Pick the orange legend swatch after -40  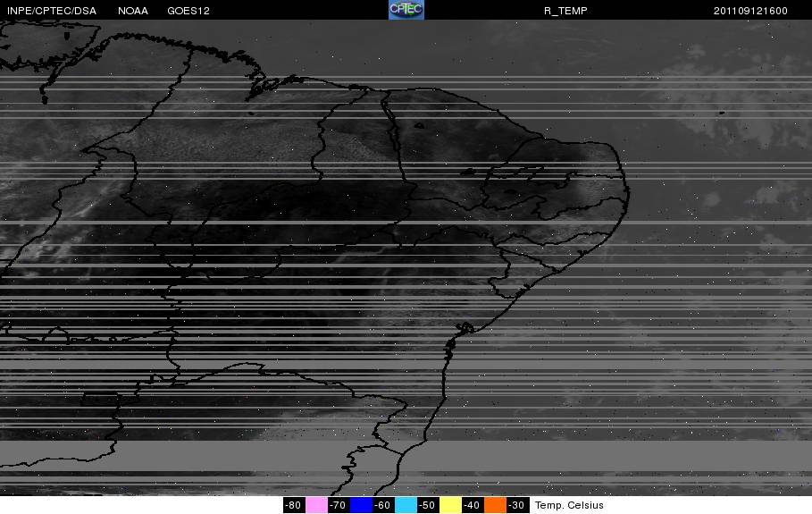pyautogui.click(x=495, y=505)
